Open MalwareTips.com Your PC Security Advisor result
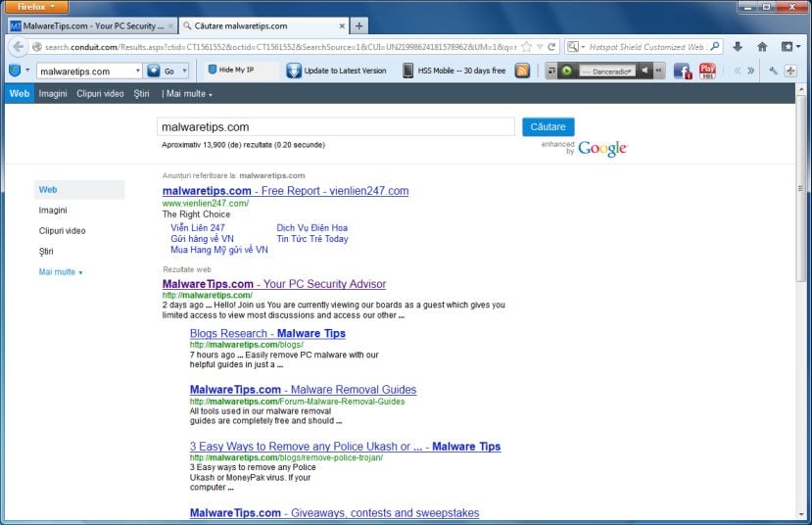Screen dimensions: 812x525 pyautogui.click(x=274, y=284)
